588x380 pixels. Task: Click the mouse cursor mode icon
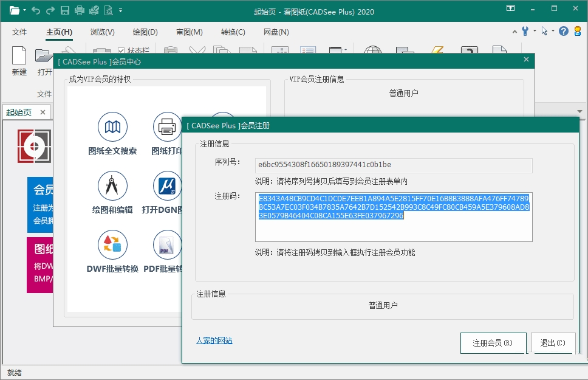(x=544, y=31)
